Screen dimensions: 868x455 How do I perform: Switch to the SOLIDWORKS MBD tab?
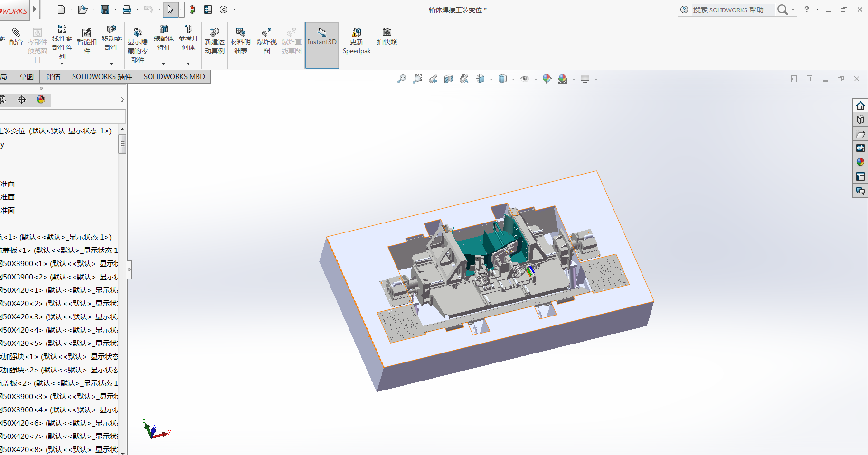coord(174,77)
